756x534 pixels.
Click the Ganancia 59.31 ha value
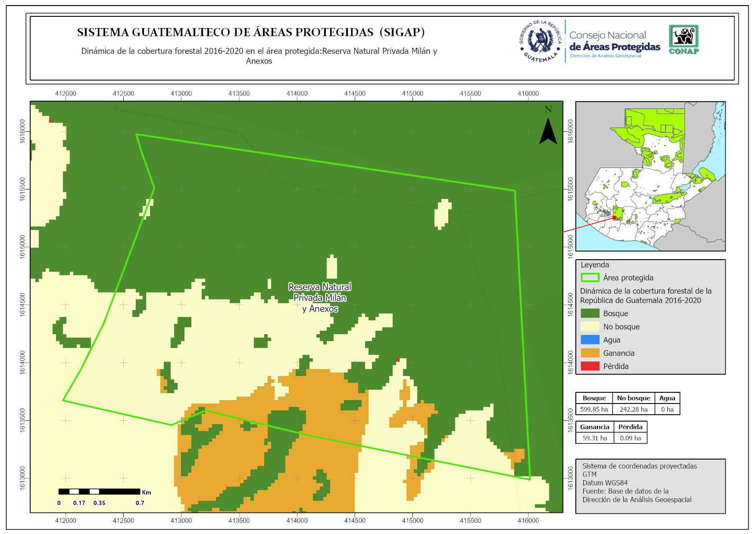click(x=595, y=438)
